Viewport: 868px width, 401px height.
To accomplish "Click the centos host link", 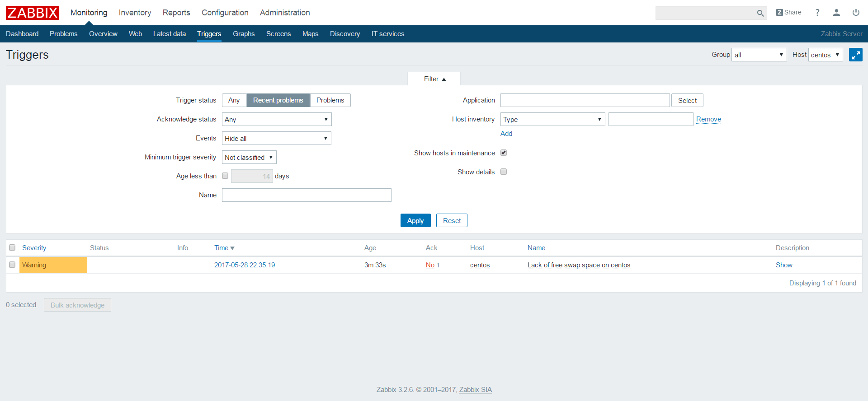I will (480, 265).
